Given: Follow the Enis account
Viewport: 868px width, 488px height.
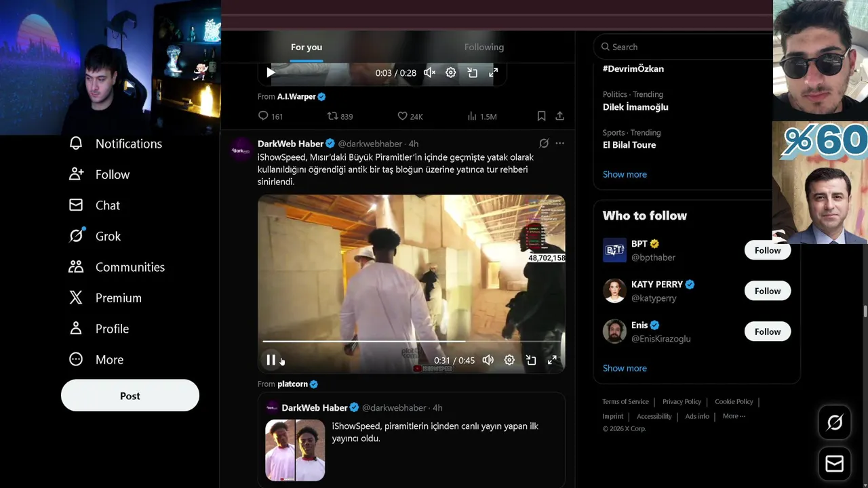Looking at the screenshot, I should (x=768, y=331).
